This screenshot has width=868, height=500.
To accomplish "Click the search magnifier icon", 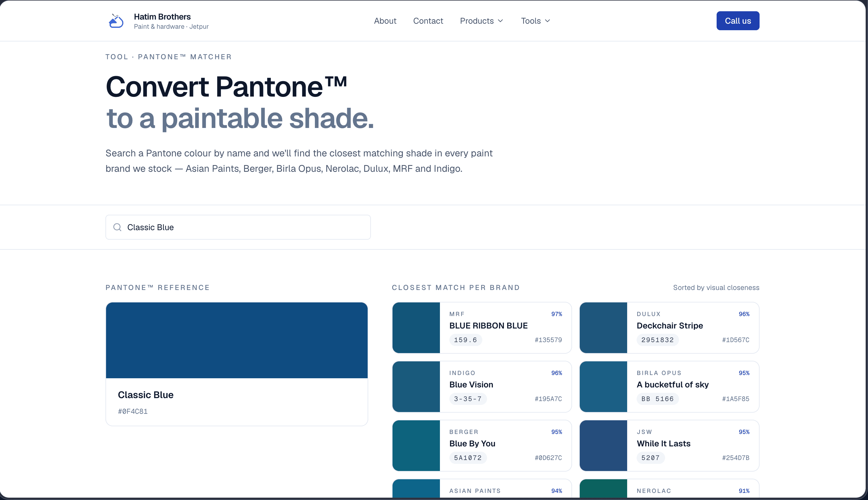I will (x=117, y=227).
